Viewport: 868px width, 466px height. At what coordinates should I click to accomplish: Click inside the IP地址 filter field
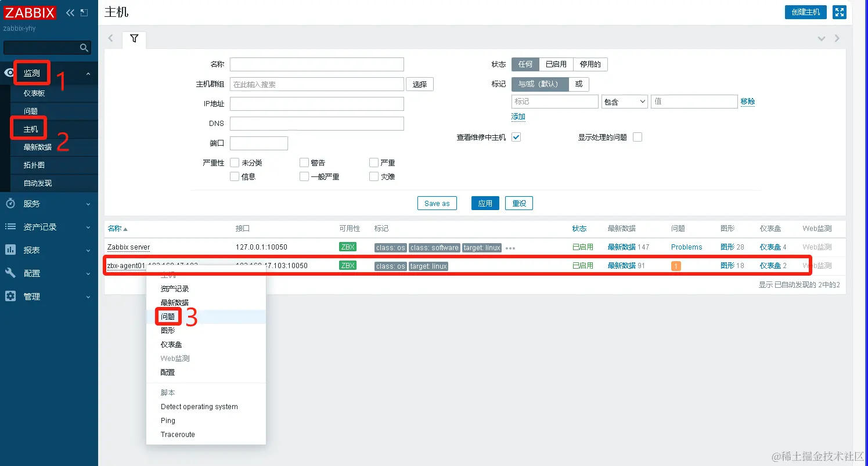(317, 104)
